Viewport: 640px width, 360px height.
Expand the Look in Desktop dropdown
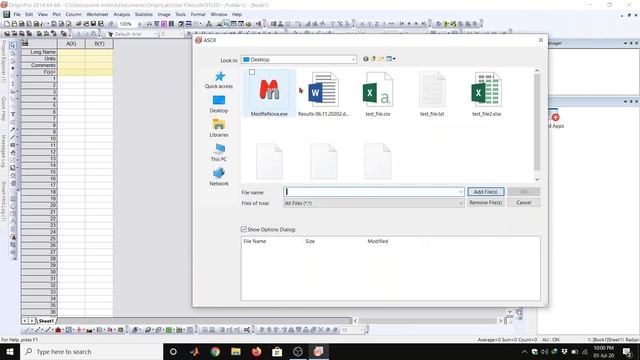353,60
